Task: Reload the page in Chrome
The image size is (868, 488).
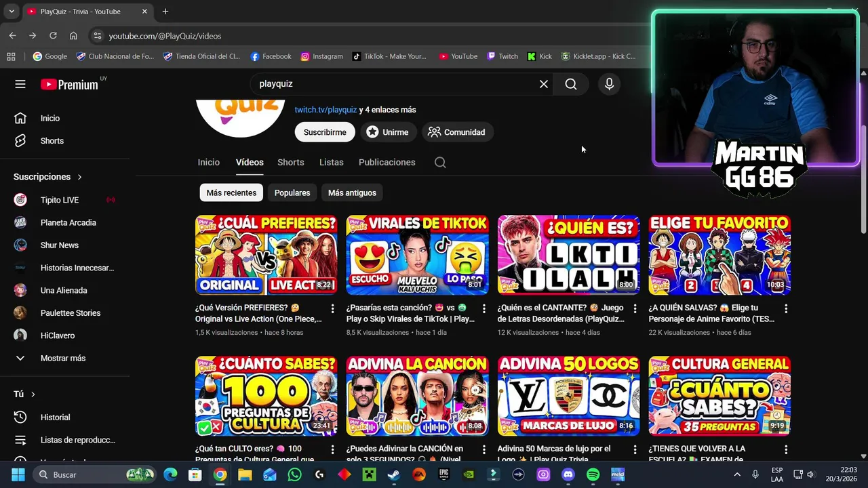Action: tap(53, 35)
